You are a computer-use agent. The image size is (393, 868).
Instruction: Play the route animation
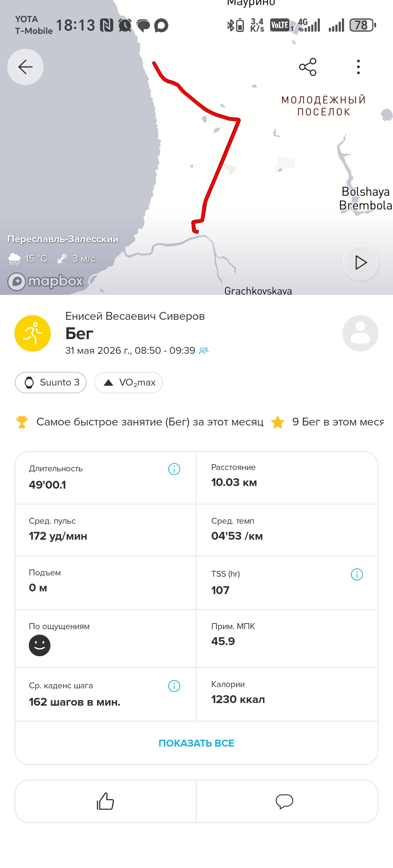(x=360, y=262)
